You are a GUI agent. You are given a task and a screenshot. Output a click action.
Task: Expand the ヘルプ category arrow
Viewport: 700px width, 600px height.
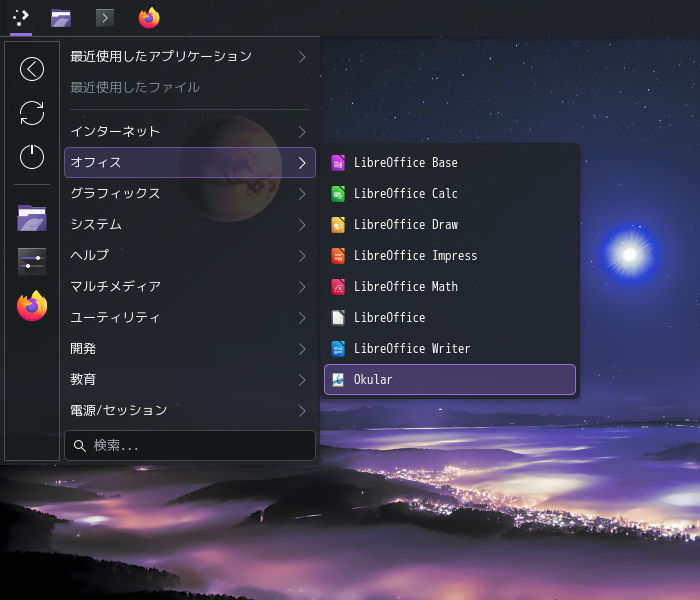pyautogui.click(x=302, y=256)
